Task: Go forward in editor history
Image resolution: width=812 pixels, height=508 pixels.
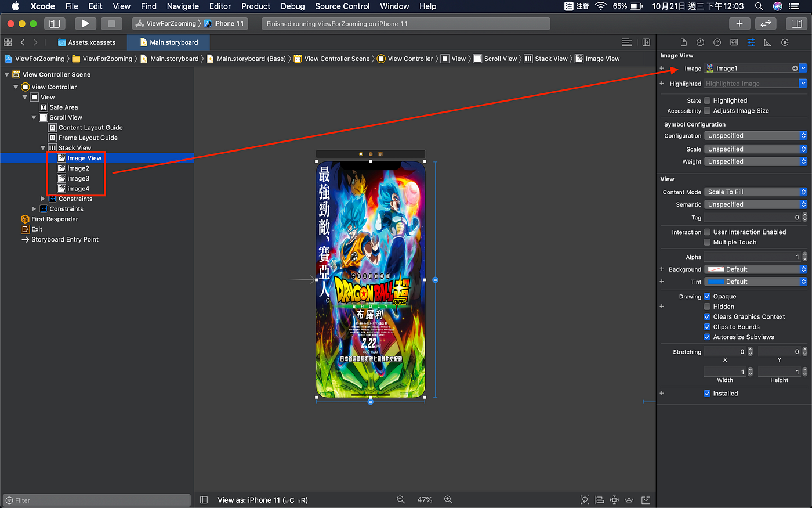Action: 35,42
